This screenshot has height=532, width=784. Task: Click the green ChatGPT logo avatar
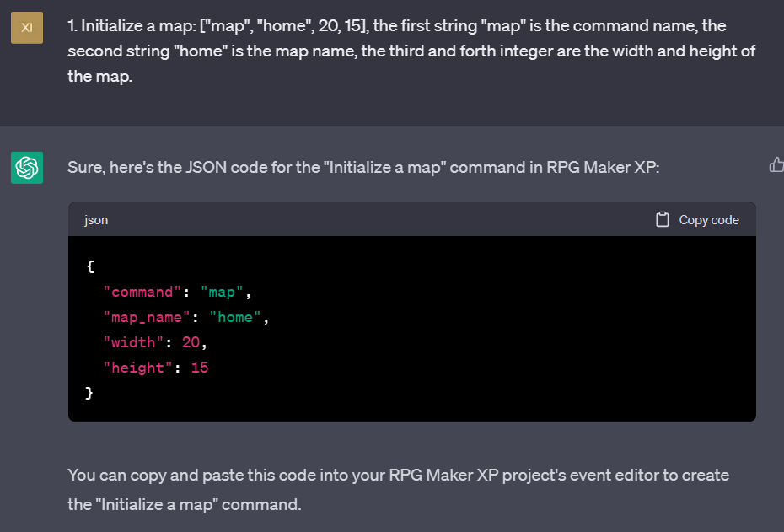[x=27, y=168]
